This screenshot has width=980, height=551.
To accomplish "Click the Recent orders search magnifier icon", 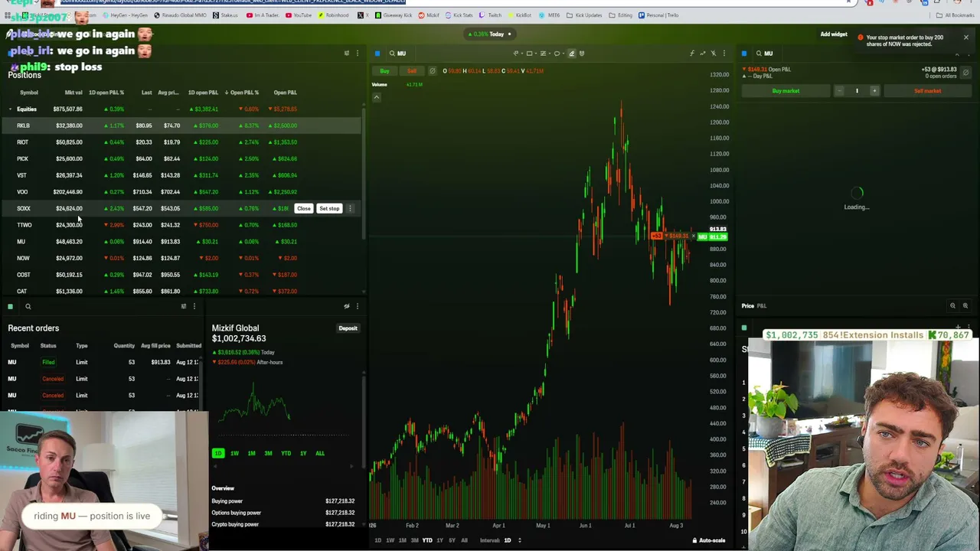I will tap(28, 307).
